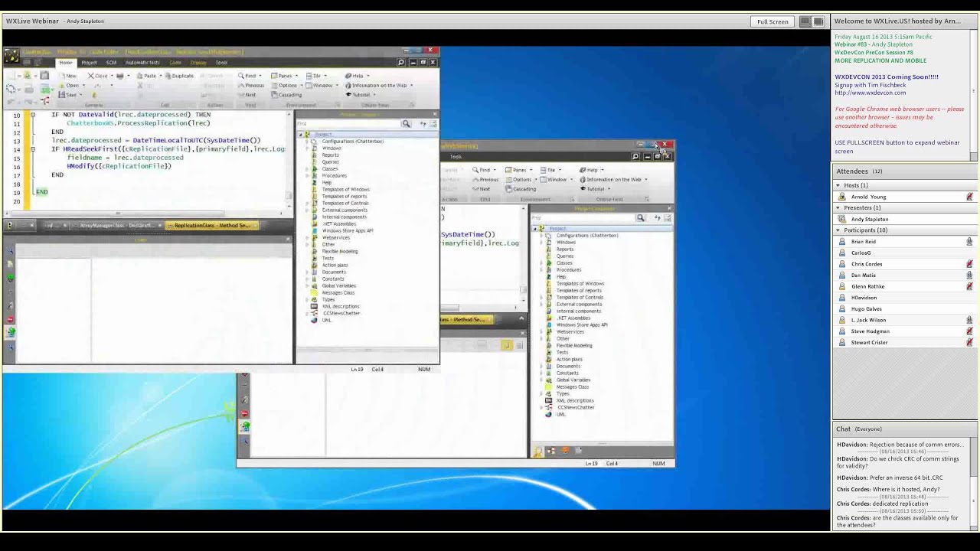The height and width of the screenshot is (551, 980).
Task: Open the Home ribbon tab in front window
Action: coord(66,62)
